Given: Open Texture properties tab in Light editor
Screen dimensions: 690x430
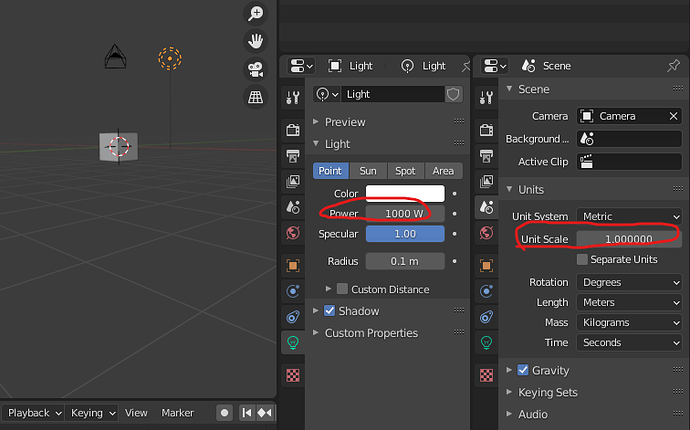Looking at the screenshot, I should point(293,375).
